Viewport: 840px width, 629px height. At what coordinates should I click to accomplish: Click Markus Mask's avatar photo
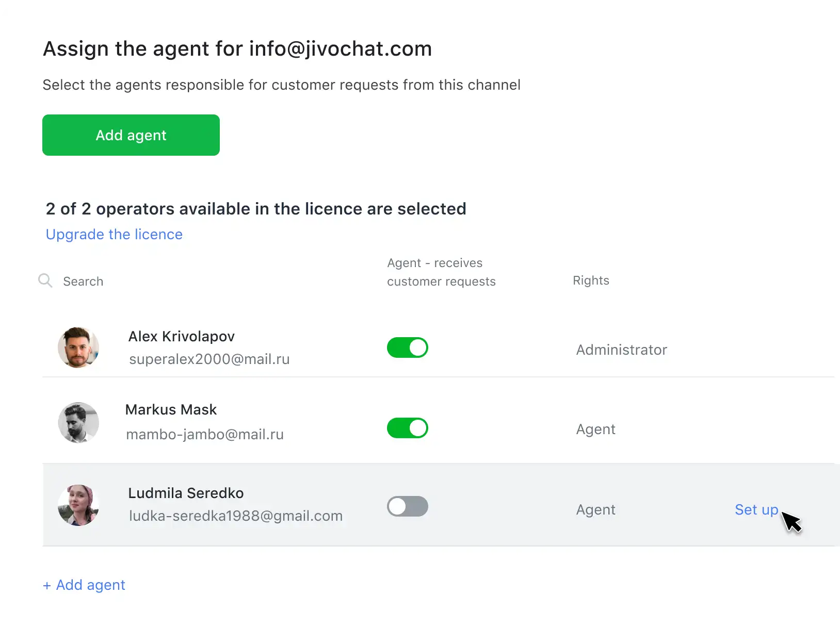coord(78,423)
